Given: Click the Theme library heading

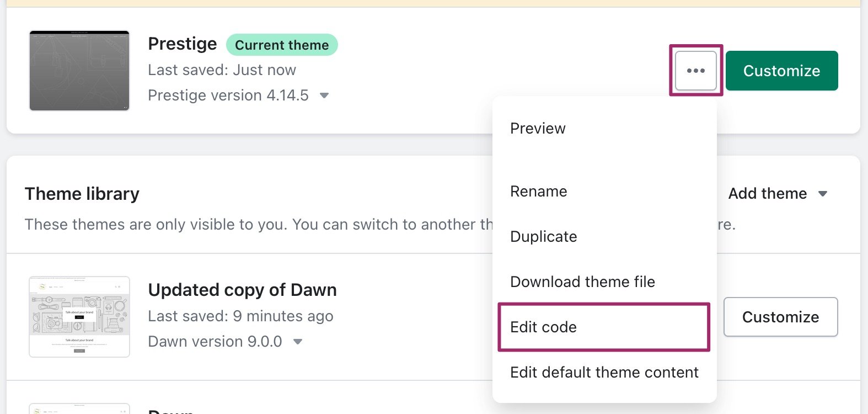Looking at the screenshot, I should [82, 194].
